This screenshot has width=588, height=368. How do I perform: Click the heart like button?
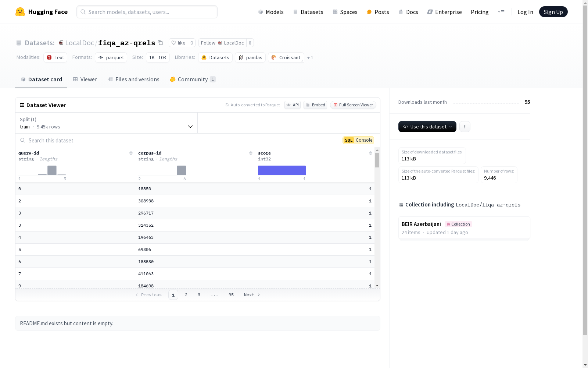[x=179, y=43]
